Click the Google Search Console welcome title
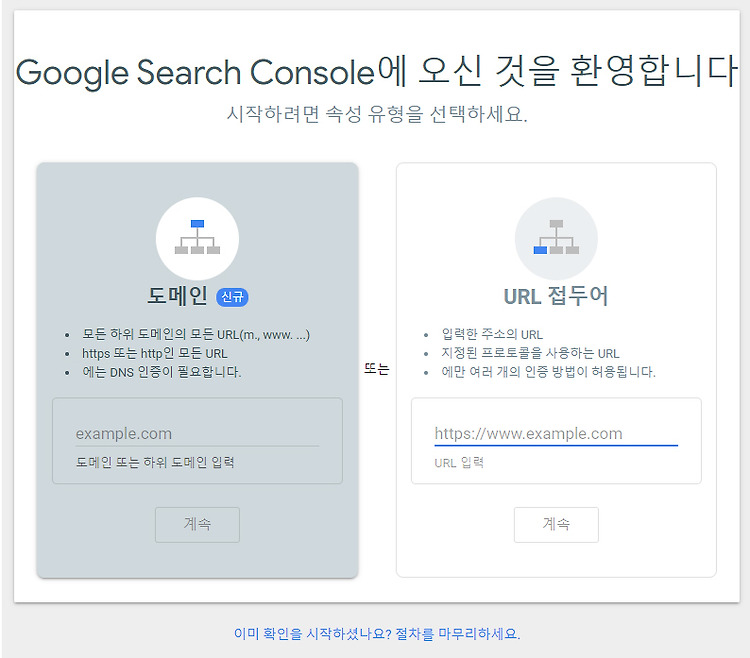This screenshot has height=658, width=750. pyautogui.click(x=377, y=72)
